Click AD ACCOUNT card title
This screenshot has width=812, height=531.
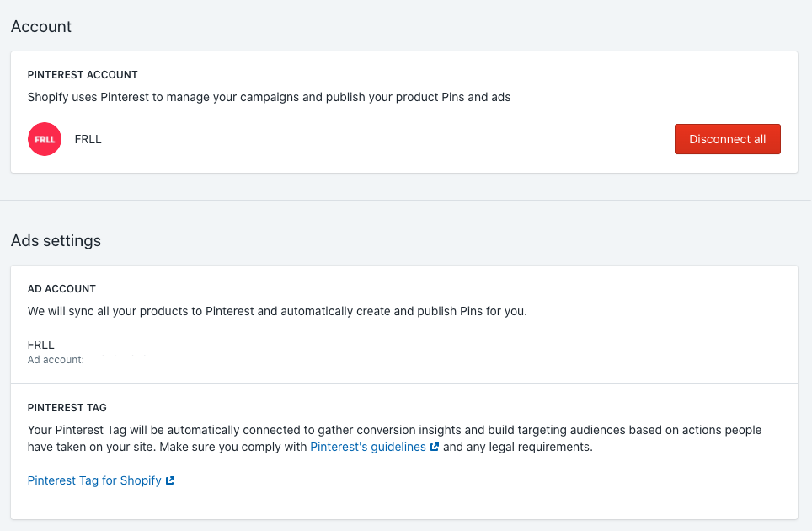tap(61, 288)
